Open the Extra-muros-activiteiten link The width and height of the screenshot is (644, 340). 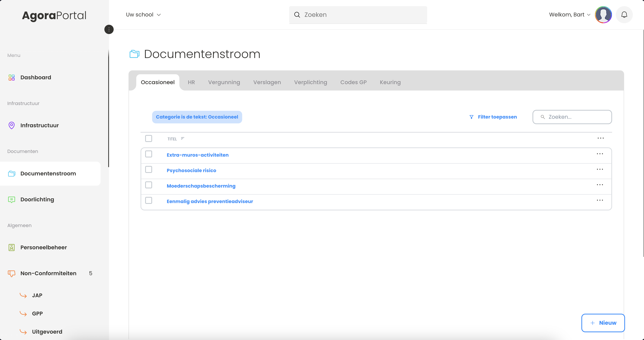(198, 155)
